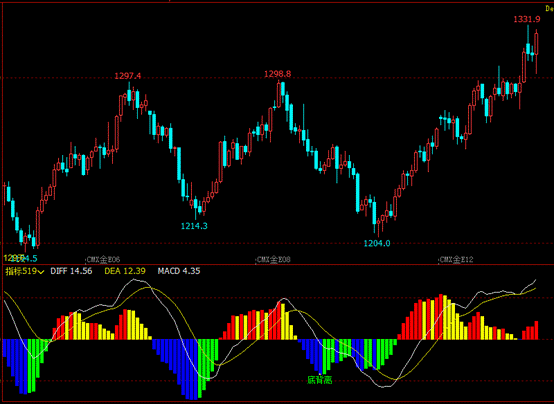Viewport: 554px width, 404px height.
Task: Select the candlestick under the 1331.9 high
Action: [x=528, y=43]
